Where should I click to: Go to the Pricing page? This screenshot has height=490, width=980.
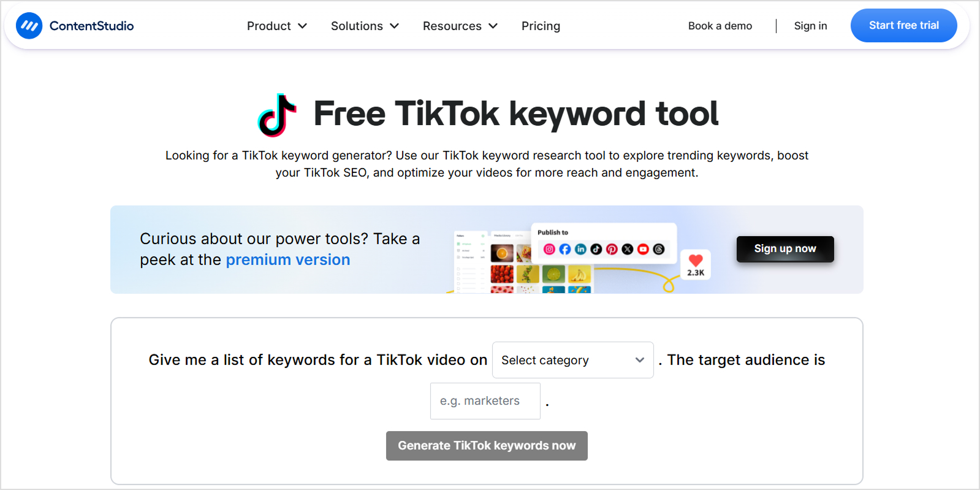pos(540,26)
